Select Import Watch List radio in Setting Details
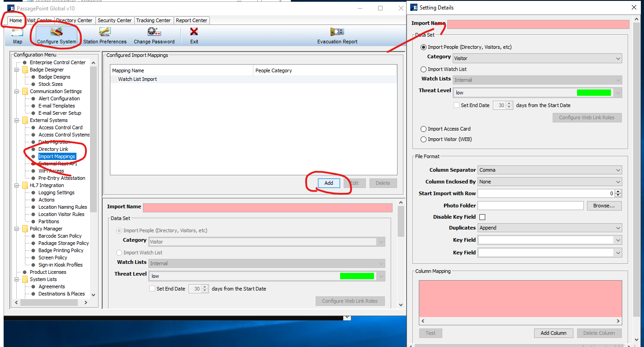The height and width of the screenshot is (347, 644). (x=424, y=70)
